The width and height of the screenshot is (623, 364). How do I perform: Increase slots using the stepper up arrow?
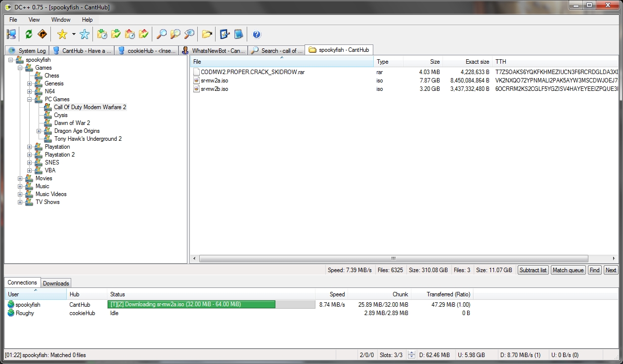[x=411, y=353]
